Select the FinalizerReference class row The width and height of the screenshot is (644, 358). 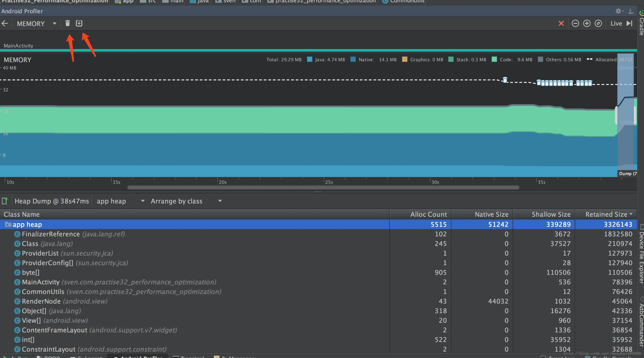(x=319, y=234)
